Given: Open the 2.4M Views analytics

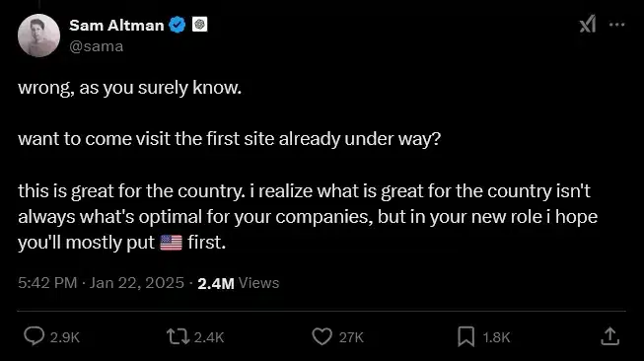Looking at the screenshot, I should 239,283.
